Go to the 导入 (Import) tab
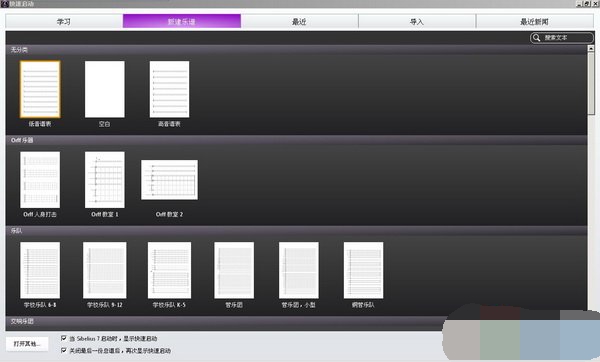 pos(417,21)
